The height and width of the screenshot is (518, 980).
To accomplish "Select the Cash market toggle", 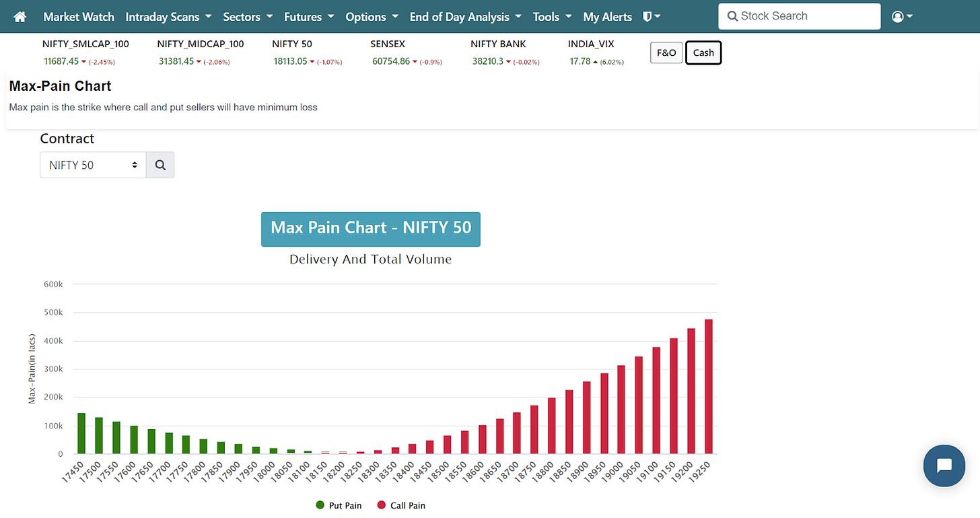I will coord(703,52).
